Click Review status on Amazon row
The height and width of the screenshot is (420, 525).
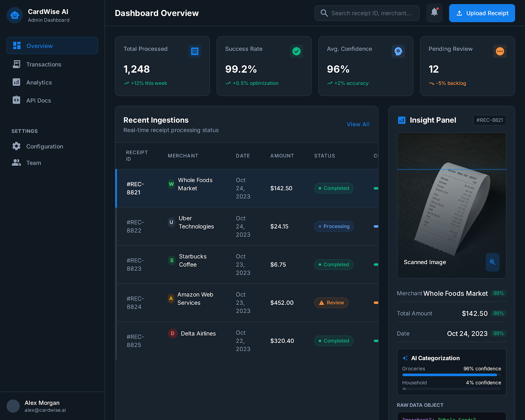[x=331, y=303]
